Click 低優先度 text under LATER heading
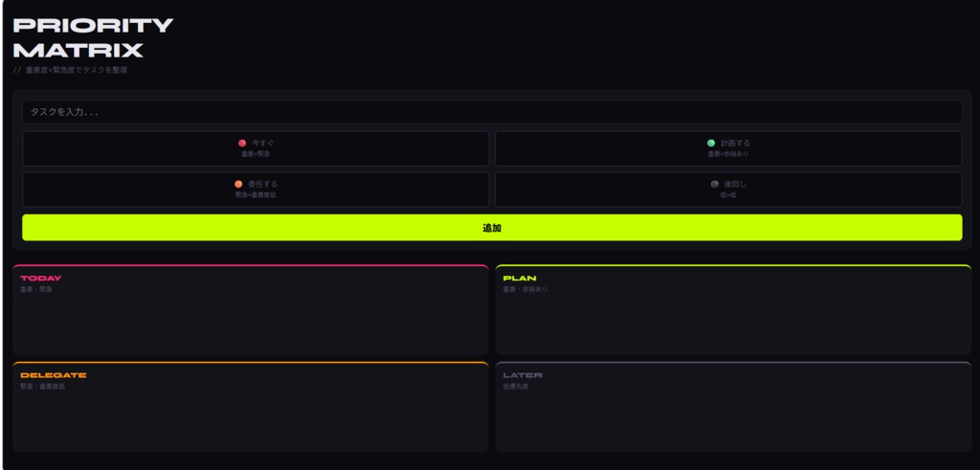This screenshot has width=980, height=470. coord(516,387)
